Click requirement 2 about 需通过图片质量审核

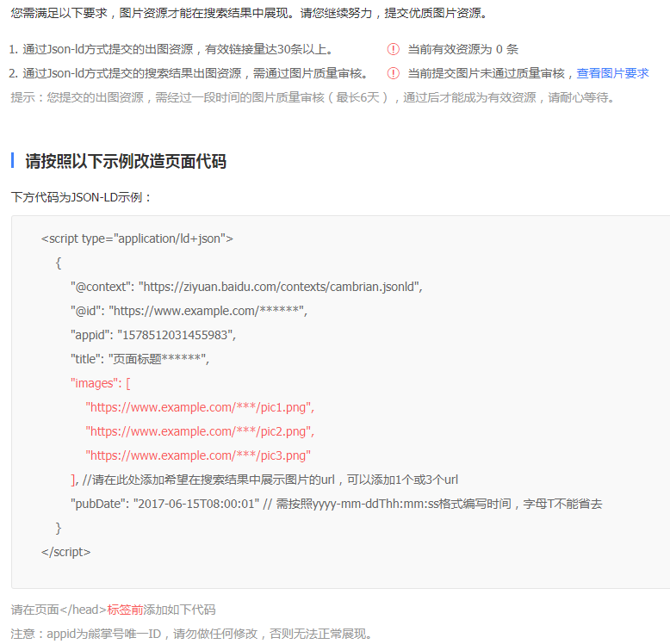click(x=189, y=73)
